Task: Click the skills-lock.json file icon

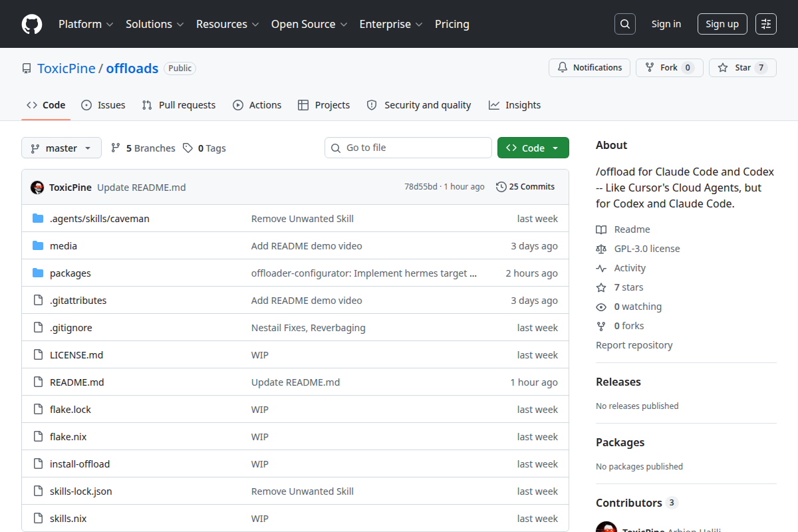Action: 38,491
